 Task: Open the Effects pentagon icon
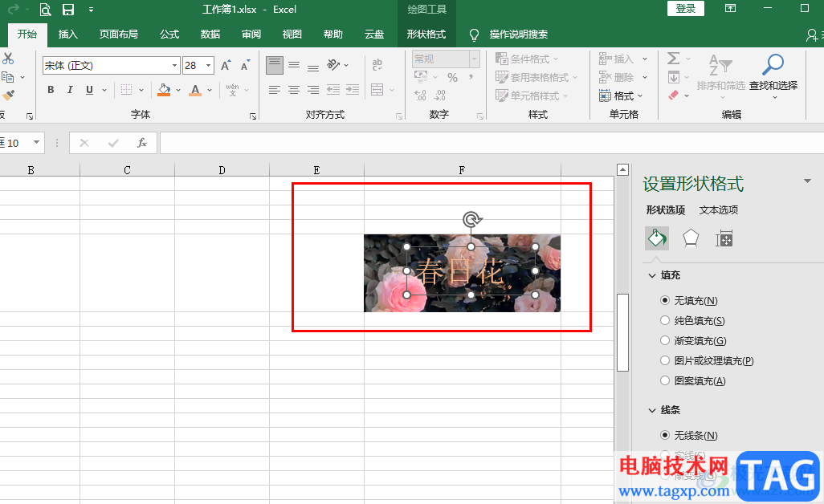point(691,238)
